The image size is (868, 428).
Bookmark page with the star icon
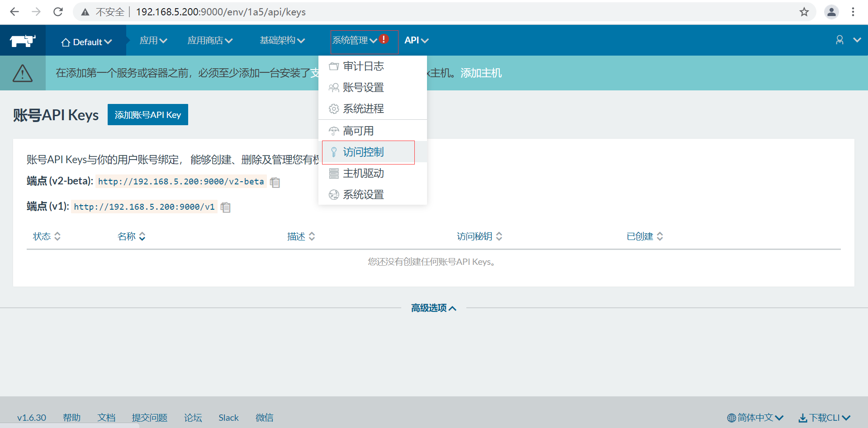click(x=804, y=12)
